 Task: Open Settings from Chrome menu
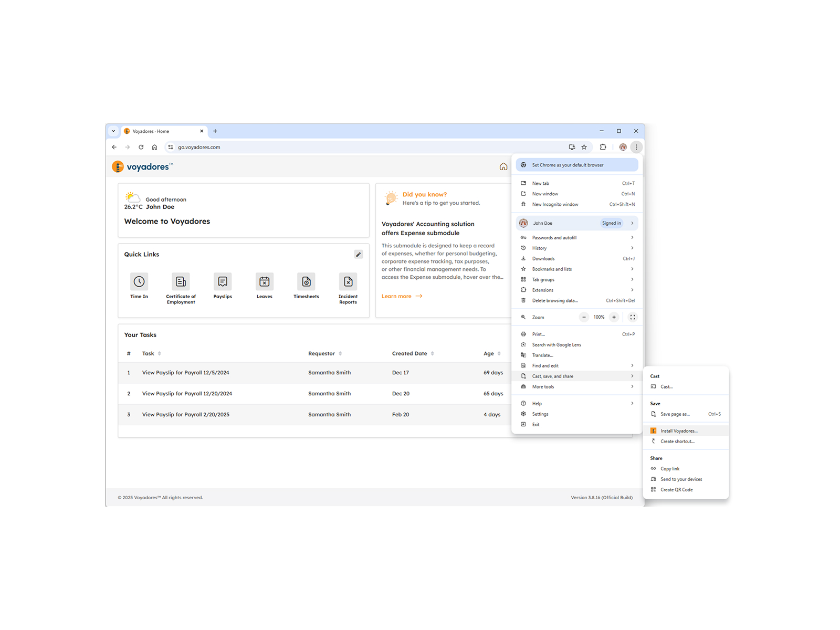tap(577, 414)
